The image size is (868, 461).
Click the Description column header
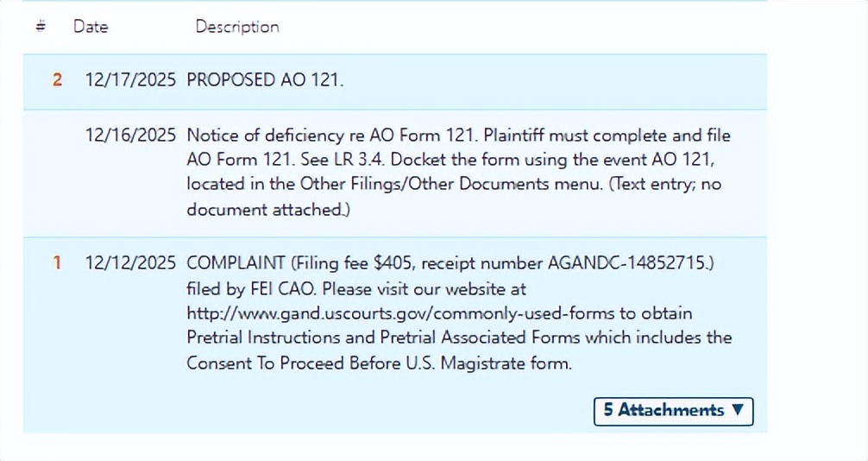click(x=237, y=27)
